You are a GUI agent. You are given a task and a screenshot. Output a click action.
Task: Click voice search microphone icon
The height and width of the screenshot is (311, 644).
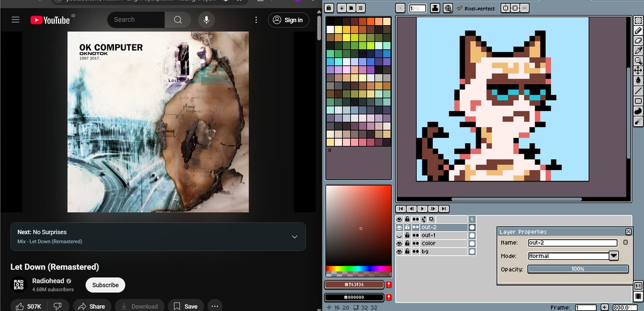click(x=206, y=20)
